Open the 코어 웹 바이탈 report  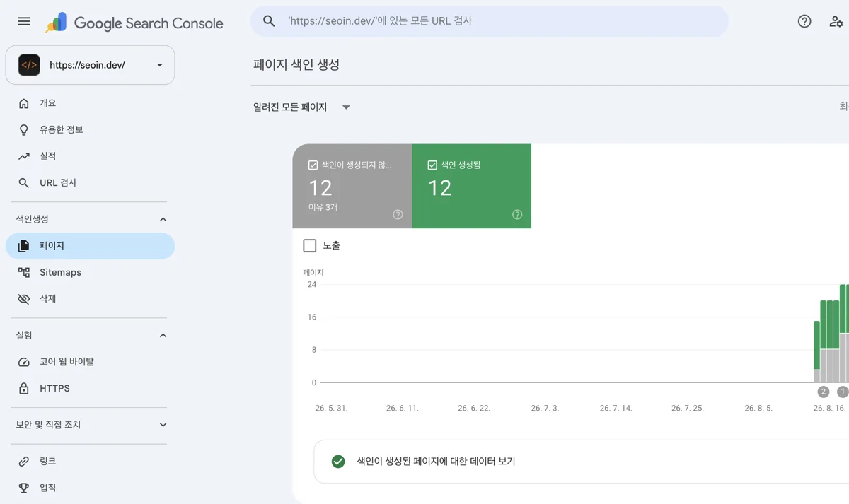coord(90,362)
